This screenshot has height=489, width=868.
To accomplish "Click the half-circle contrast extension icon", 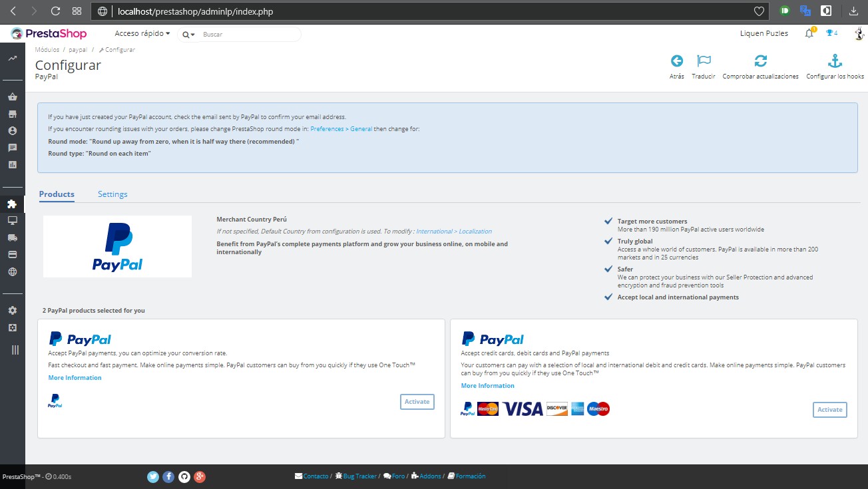I will click(826, 11).
